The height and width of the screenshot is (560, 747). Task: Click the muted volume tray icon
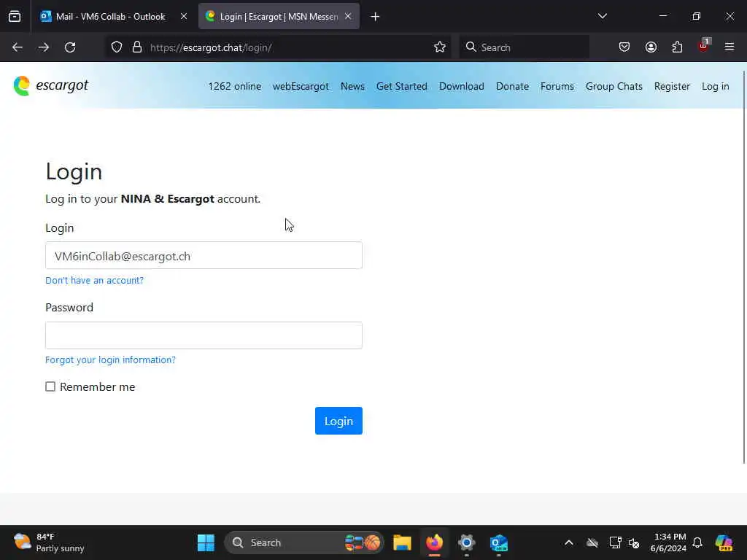point(634,542)
